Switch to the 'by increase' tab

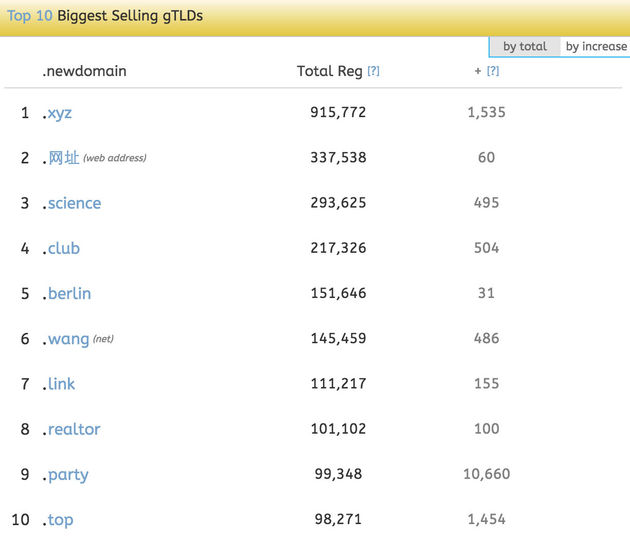pyautogui.click(x=596, y=47)
